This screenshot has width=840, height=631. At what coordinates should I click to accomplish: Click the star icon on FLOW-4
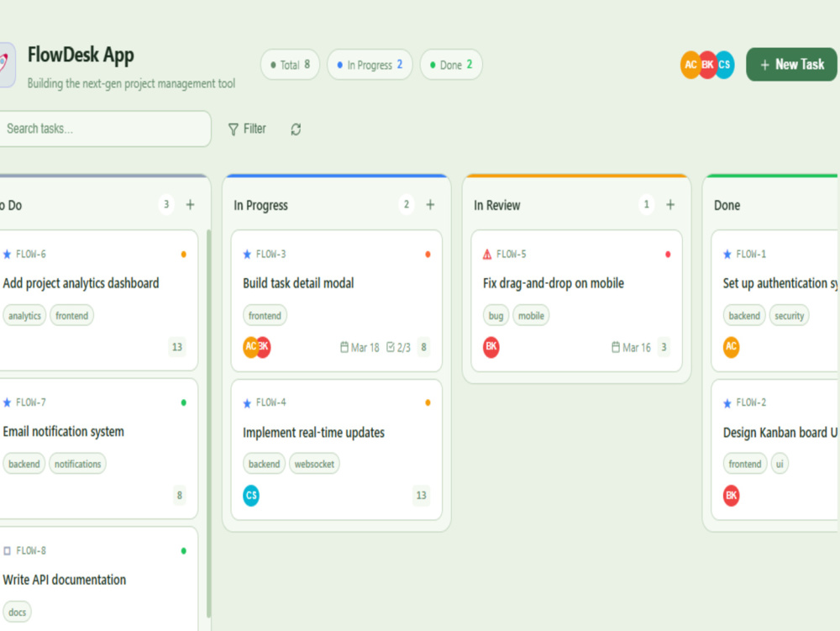click(247, 402)
